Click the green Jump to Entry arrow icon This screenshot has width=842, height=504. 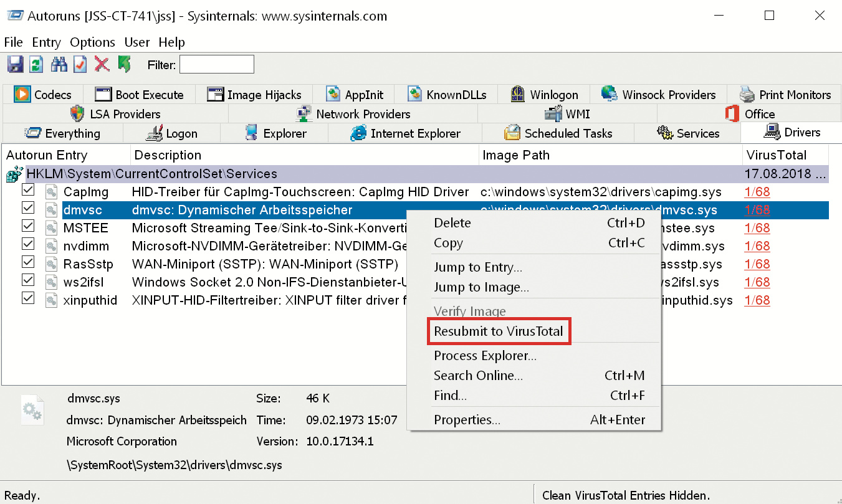point(124,64)
